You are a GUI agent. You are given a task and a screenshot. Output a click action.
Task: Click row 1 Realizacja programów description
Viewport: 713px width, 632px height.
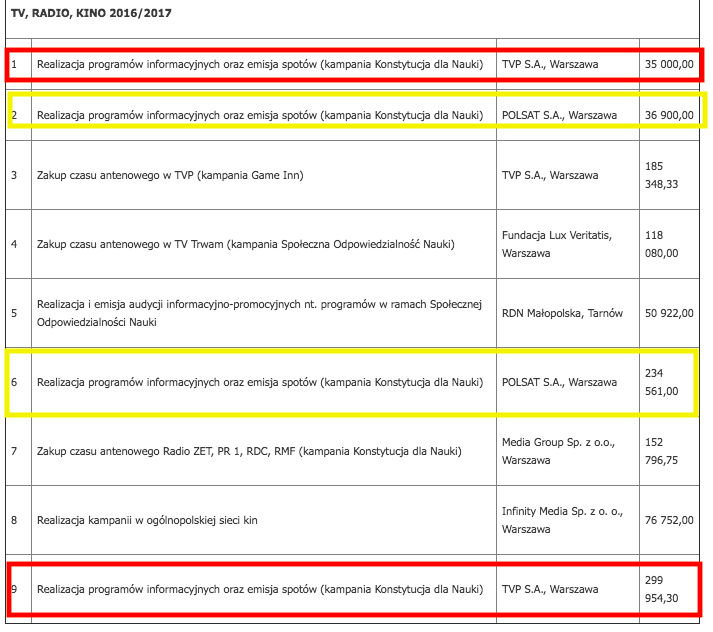(260, 65)
